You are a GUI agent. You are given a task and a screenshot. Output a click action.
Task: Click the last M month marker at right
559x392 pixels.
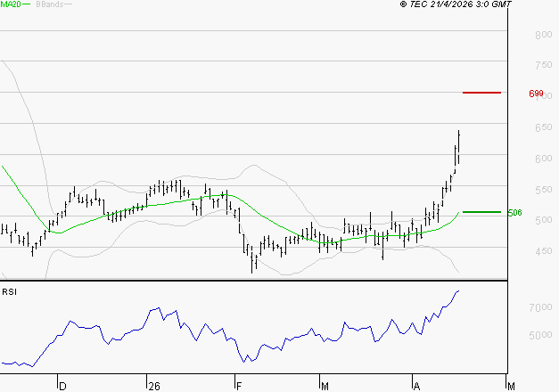click(511, 387)
